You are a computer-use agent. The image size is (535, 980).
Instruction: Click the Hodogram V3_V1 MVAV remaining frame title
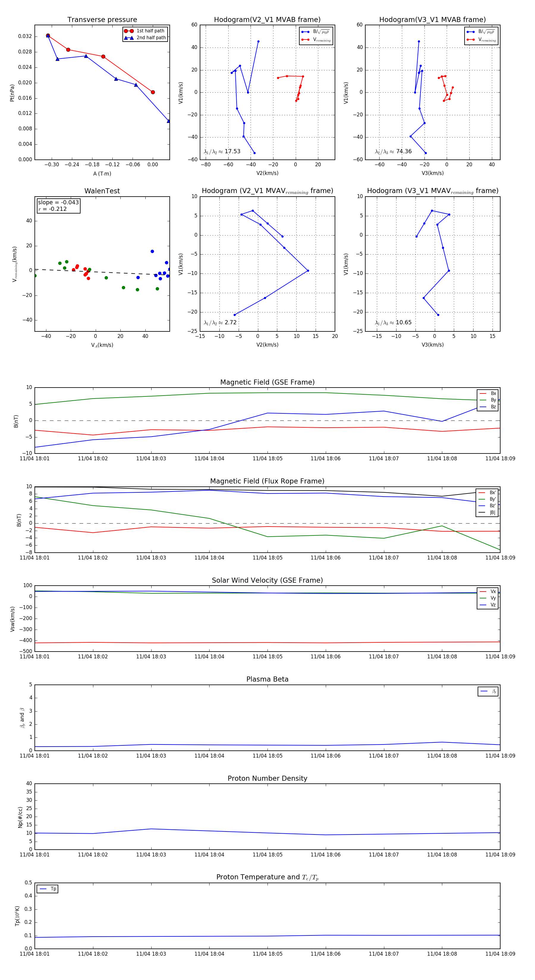coord(432,191)
